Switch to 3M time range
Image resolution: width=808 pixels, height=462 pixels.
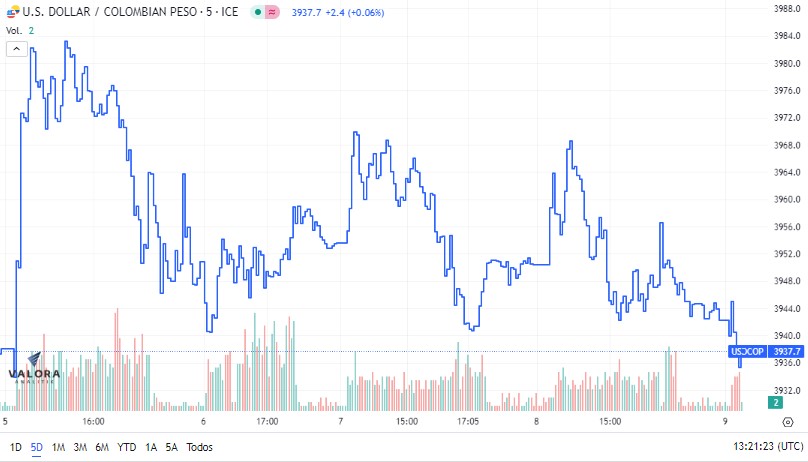(80, 447)
